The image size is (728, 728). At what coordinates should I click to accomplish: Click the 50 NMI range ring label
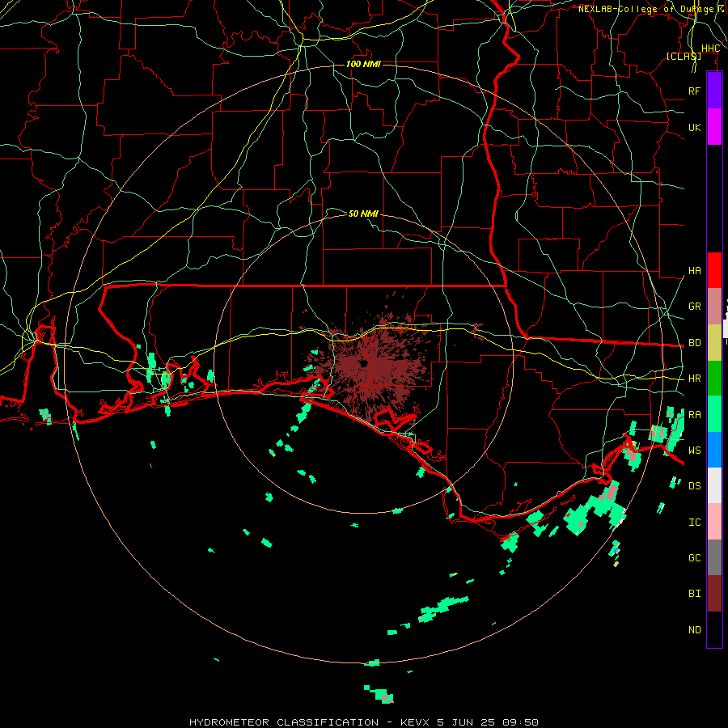(x=363, y=214)
